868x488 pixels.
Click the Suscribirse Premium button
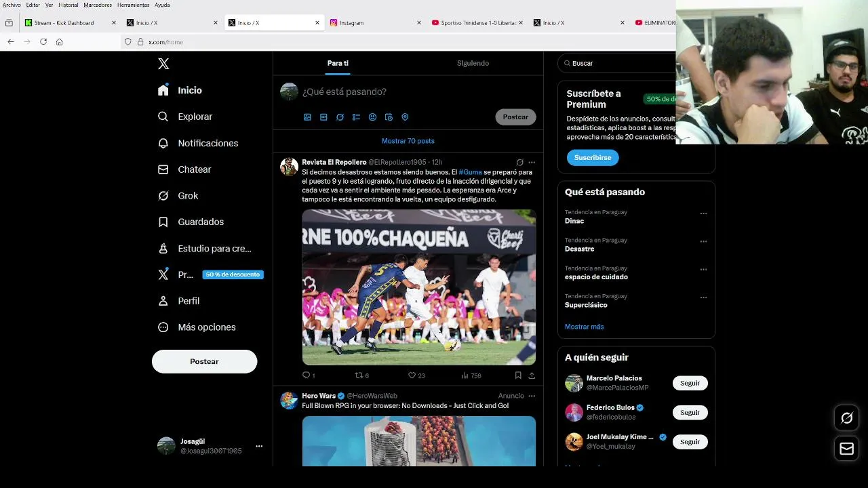[x=593, y=157]
